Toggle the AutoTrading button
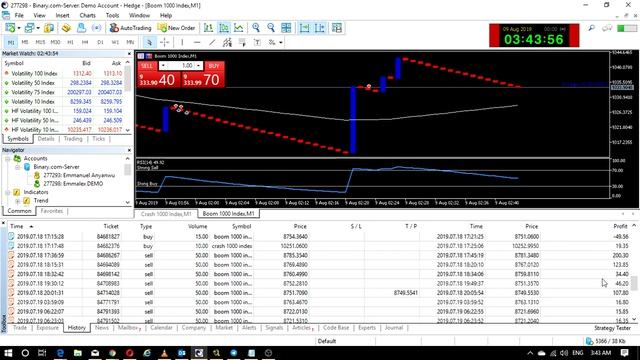Viewport: 640px width, 360px height. (130, 28)
